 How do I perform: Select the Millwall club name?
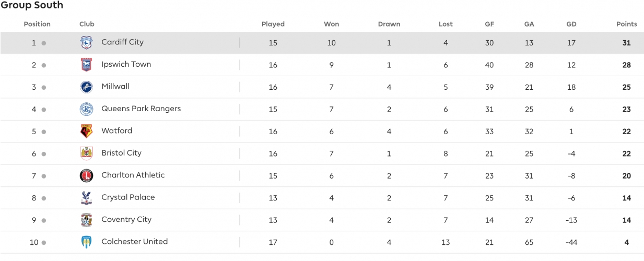click(115, 86)
